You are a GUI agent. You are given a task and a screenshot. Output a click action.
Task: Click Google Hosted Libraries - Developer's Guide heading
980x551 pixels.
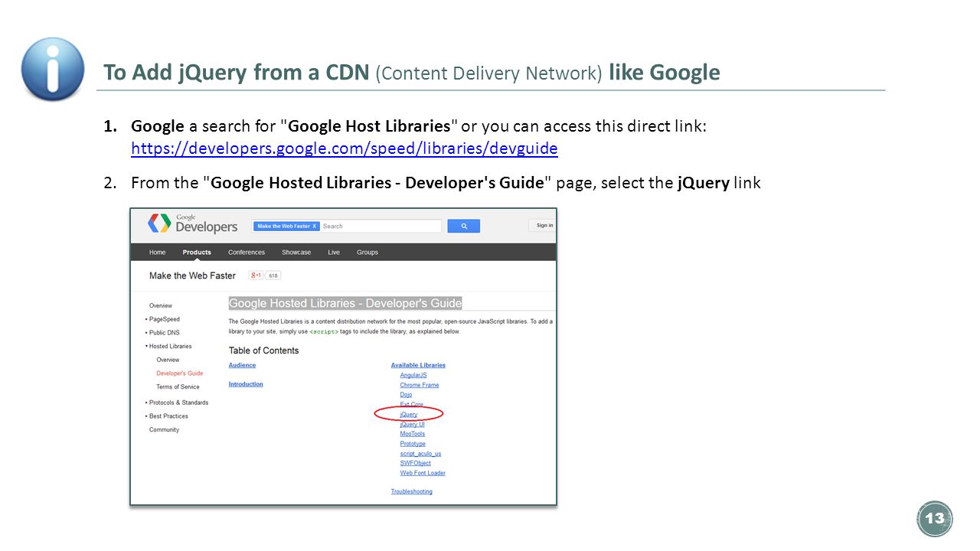[345, 303]
